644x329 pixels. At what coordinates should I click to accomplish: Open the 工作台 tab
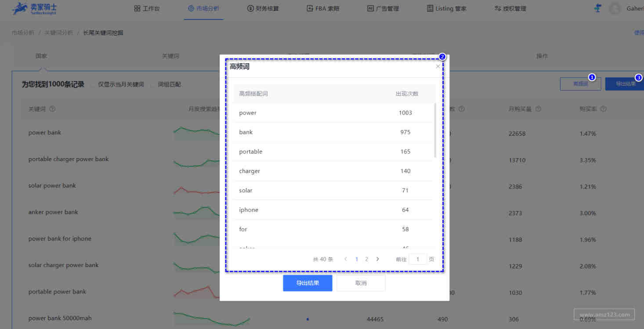(x=147, y=9)
